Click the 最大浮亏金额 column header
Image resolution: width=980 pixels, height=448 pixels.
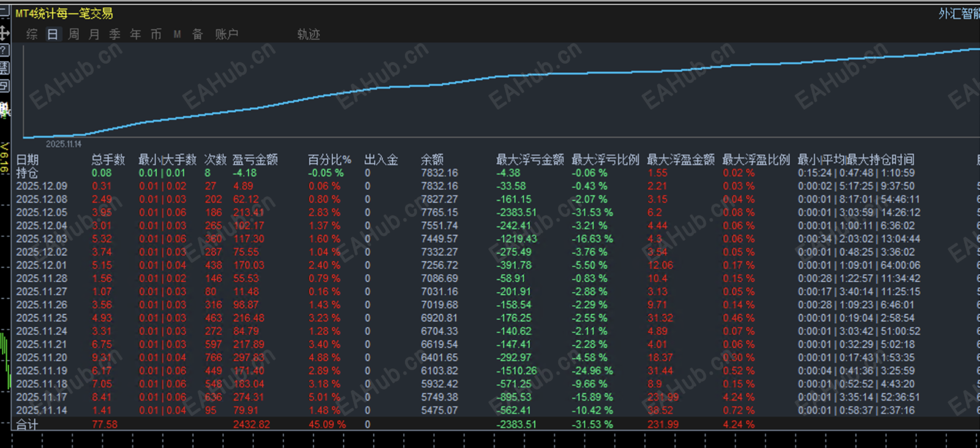530,160
